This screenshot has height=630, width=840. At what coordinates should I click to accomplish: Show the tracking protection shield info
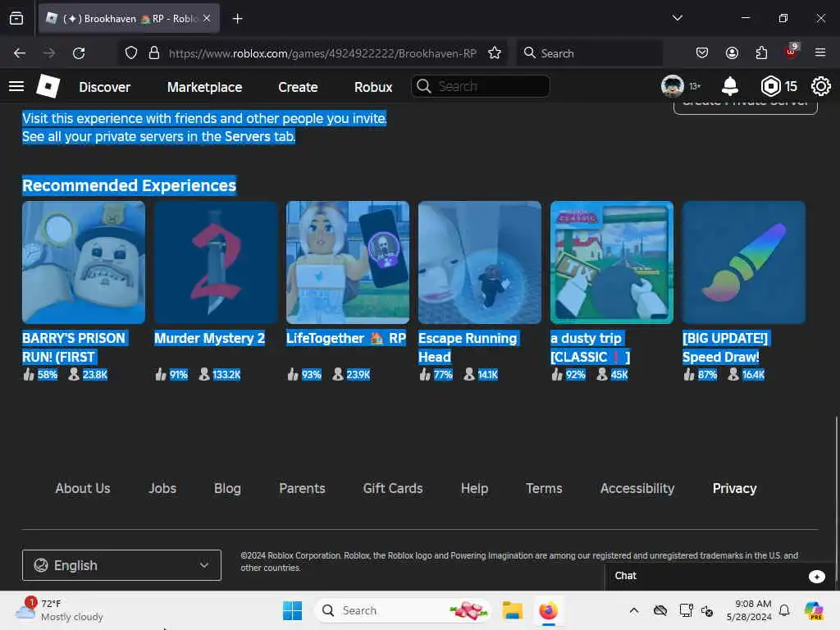point(131,53)
